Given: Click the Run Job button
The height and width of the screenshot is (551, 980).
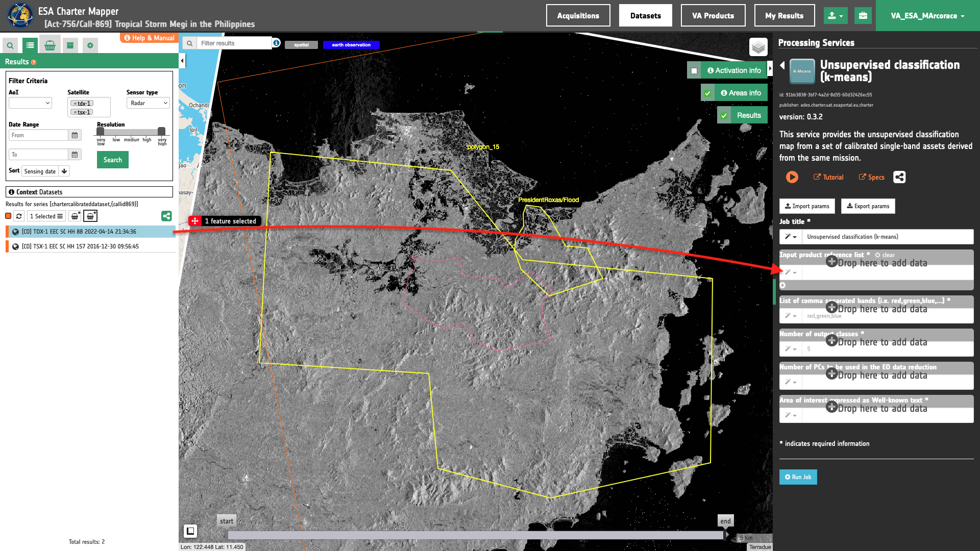Looking at the screenshot, I should pyautogui.click(x=798, y=477).
